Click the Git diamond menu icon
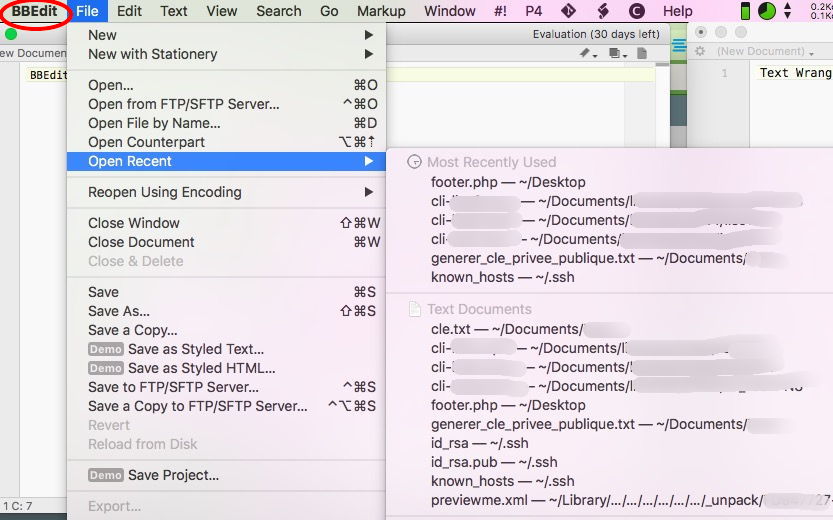 click(568, 11)
